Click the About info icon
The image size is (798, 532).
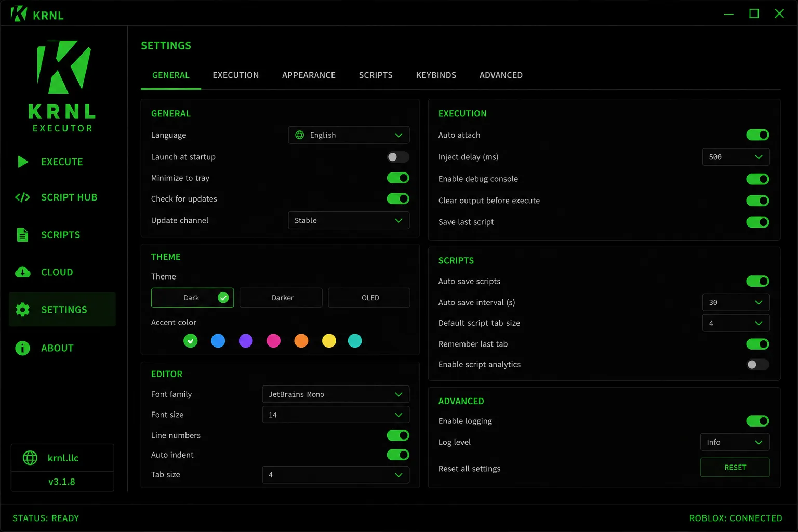pos(22,348)
